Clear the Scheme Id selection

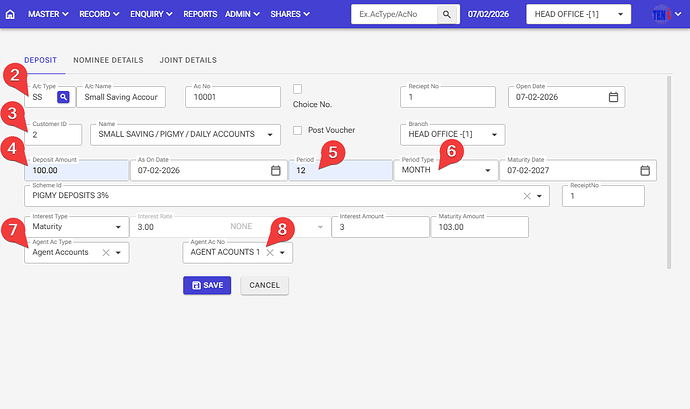coord(527,196)
